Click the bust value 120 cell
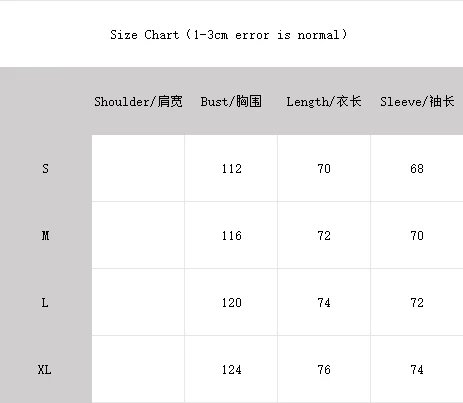 (231, 302)
